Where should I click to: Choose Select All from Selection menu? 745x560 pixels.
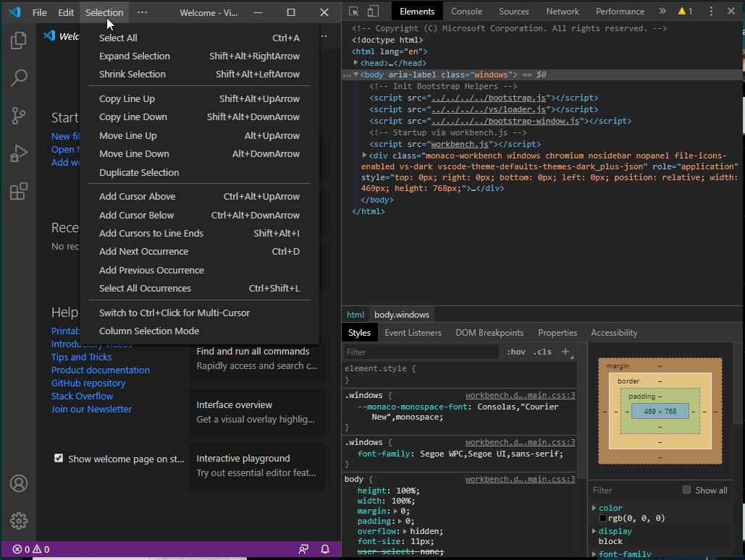pos(199,38)
